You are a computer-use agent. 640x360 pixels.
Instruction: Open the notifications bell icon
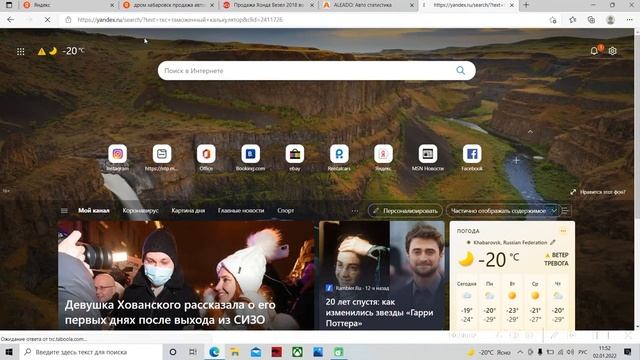pyautogui.click(x=594, y=51)
